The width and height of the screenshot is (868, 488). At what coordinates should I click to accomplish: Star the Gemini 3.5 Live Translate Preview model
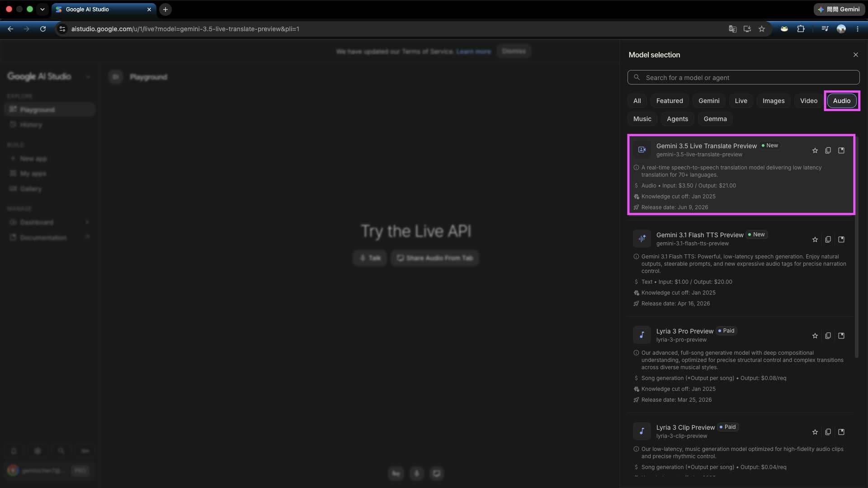point(815,150)
